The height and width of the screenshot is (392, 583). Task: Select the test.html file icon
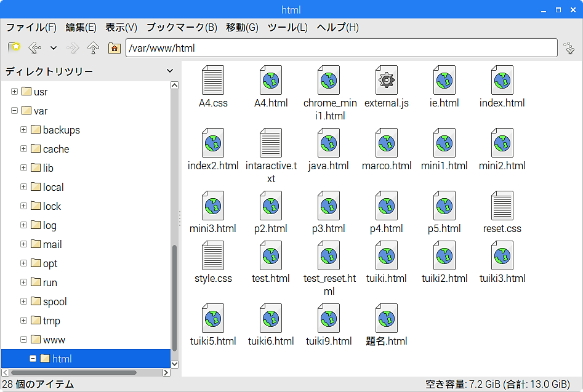tap(271, 255)
